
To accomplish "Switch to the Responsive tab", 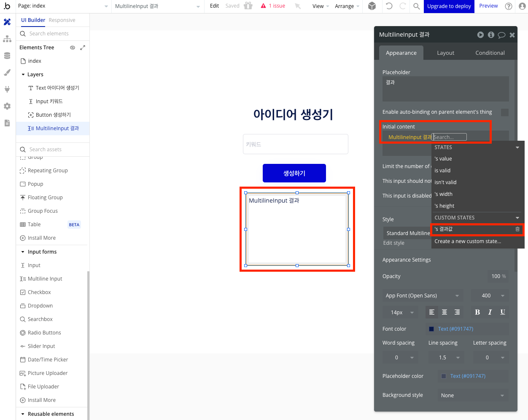I will (62, 20).
